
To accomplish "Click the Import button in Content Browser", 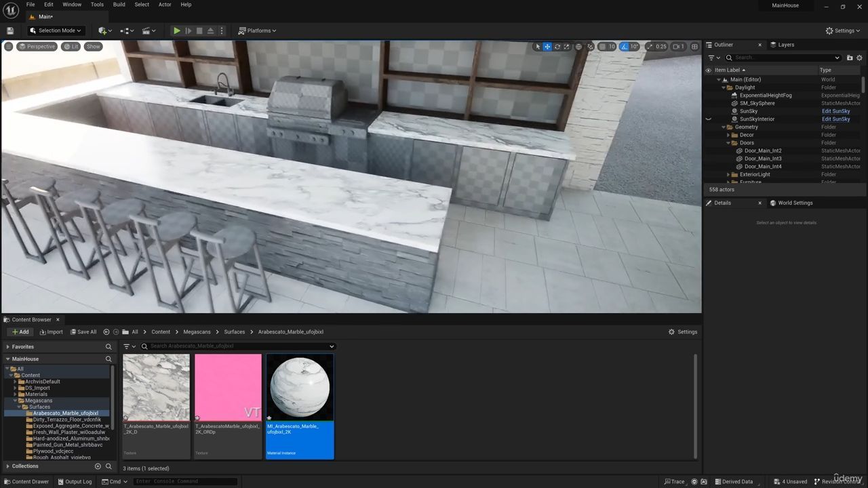I will [x=51, y=332].
